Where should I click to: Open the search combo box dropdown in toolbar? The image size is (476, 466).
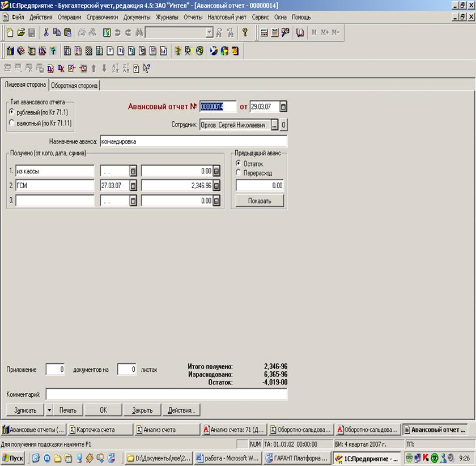point(209,33)
